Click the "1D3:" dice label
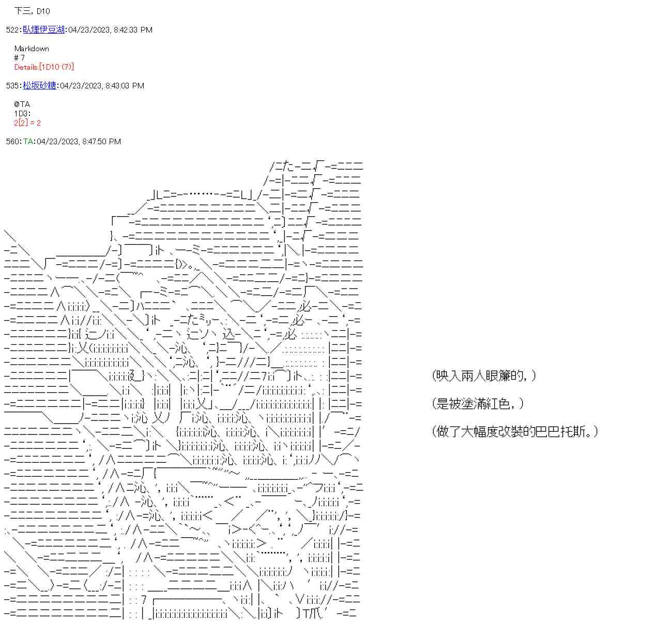The width and height of the screenshot is (672, 636). 22,114
